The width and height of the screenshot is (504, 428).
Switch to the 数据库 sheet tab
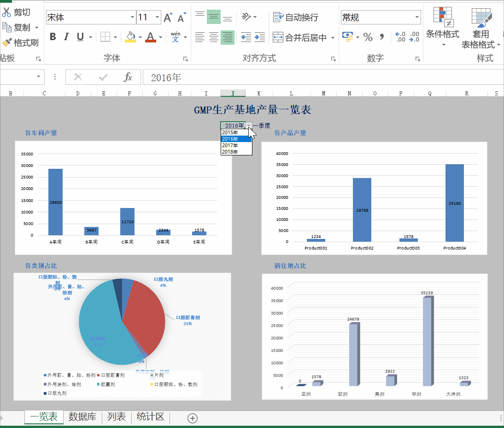(82, 417)
